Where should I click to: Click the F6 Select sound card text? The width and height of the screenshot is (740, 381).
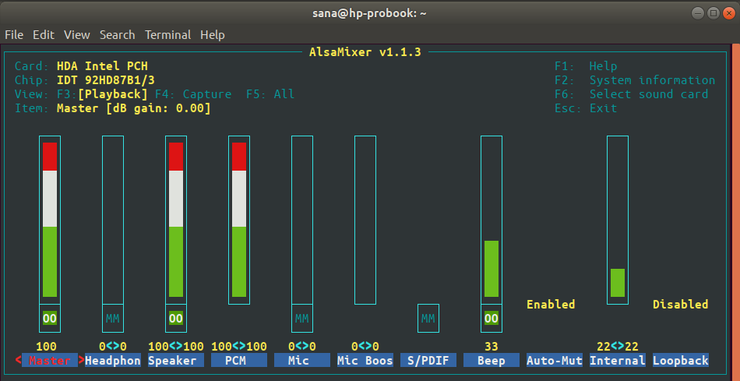pyautogui.click(x=631, y=94)
